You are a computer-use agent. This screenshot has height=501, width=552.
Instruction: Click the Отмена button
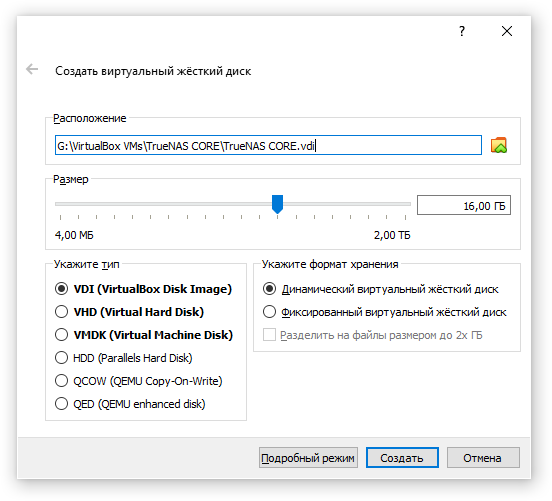483,458
